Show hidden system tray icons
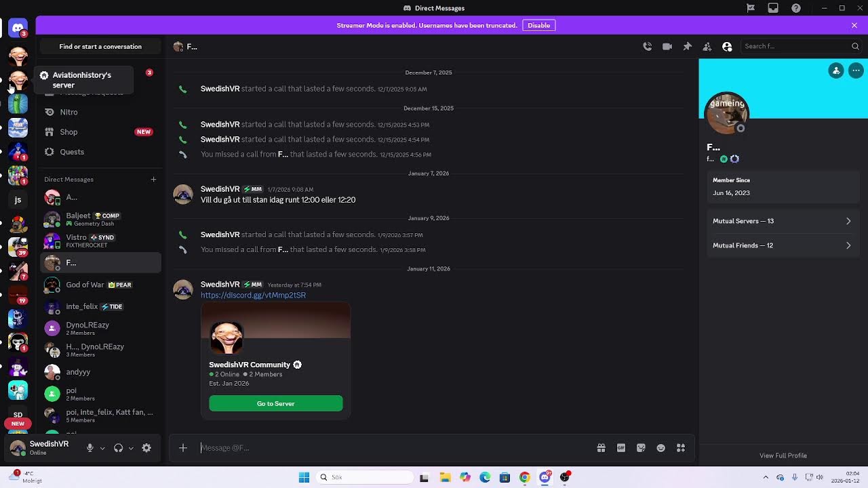The image size is (868, 488). [766, 477]
